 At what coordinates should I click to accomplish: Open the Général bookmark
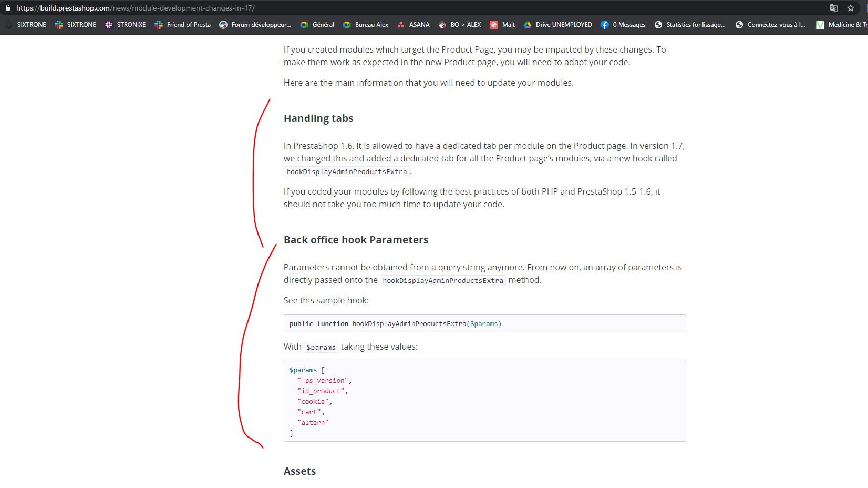coord(317,25)
